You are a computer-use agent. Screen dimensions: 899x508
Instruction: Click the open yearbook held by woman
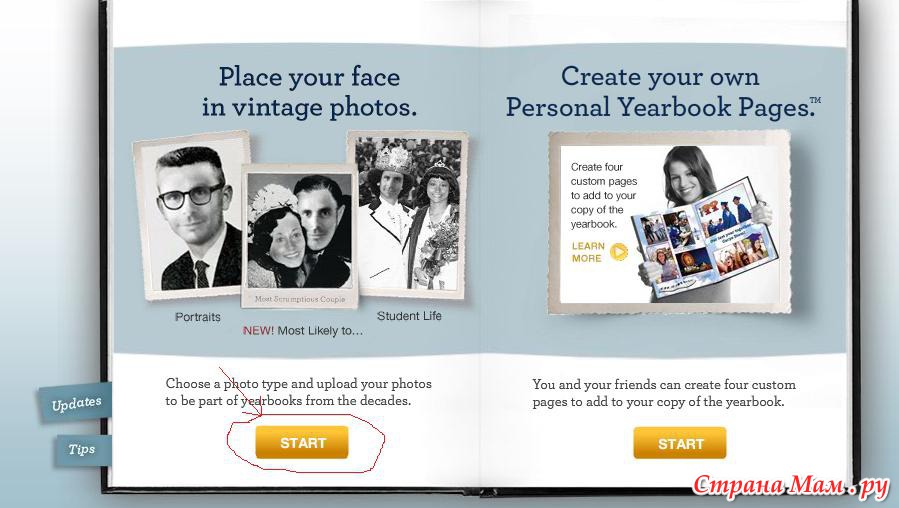[x=705, y=239]
